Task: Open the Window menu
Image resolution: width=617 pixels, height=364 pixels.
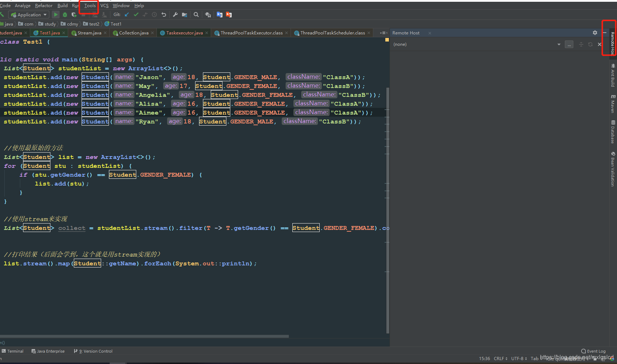Action: click(x=121, y=5)
